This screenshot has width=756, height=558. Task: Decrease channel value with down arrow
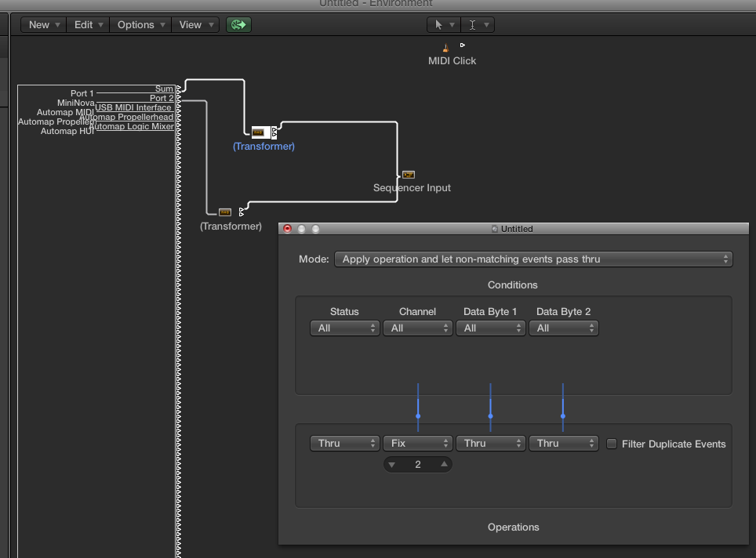[x=392, y=465]
